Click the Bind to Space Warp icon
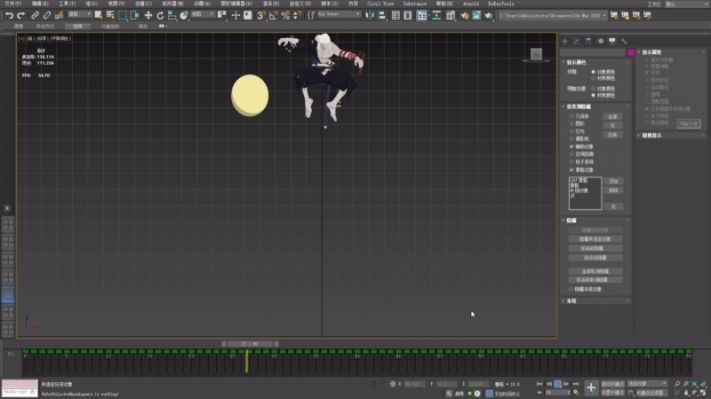The height and width of the screenshot is (399, 711). coord(59,15)
